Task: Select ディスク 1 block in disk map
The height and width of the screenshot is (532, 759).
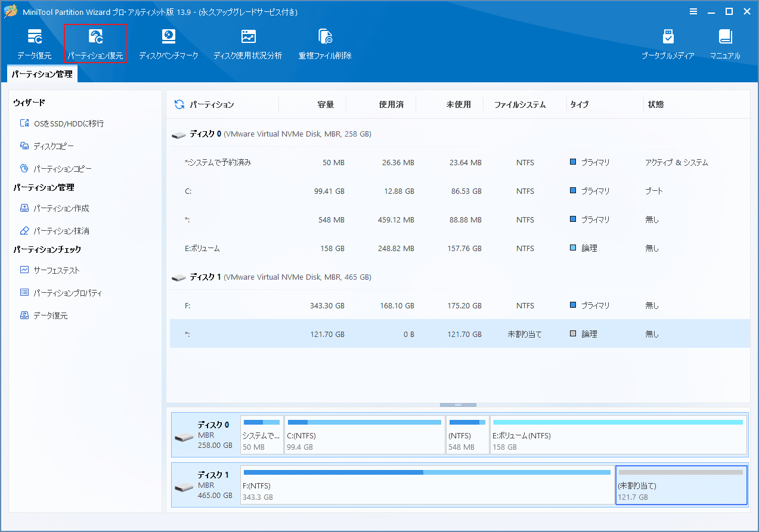Action: pyautogui.click(x=206, y=485)
